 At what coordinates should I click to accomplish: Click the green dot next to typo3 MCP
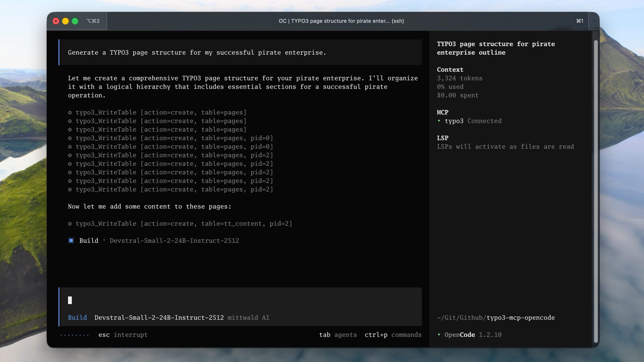[x=439, y=121]
